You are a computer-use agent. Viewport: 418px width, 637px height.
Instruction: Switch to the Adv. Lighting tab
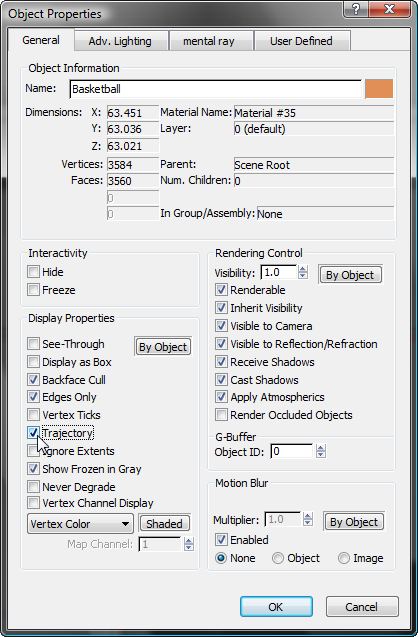coord(120,41)
